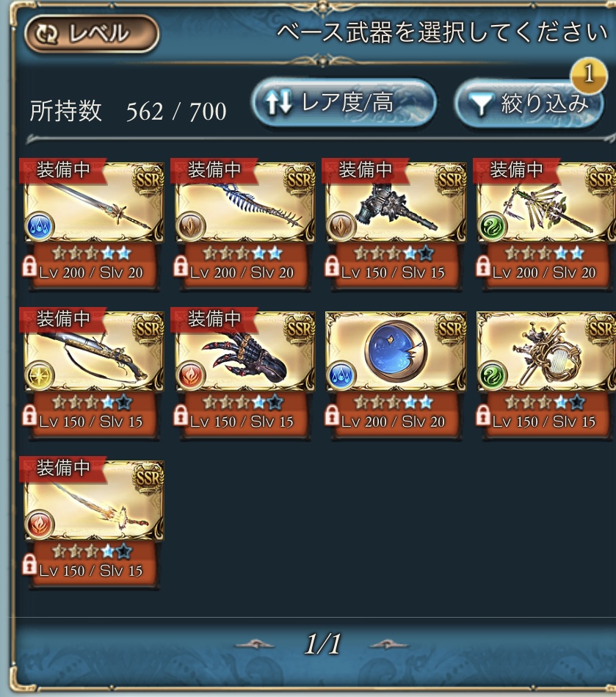
Task: Open the レア度/高 sort order dropdown
Action: coord(344,102)
